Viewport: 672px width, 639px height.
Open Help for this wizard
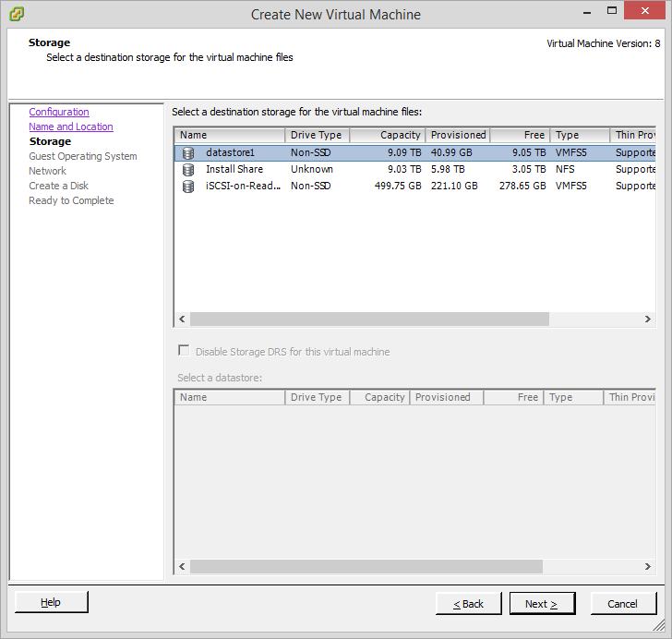pos(52,603)
